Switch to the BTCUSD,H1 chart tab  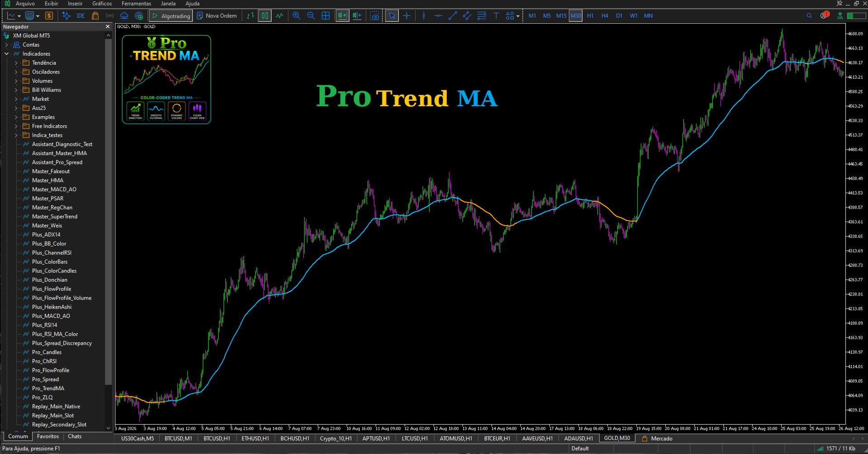pyautogui.click(x=217, y=439)
